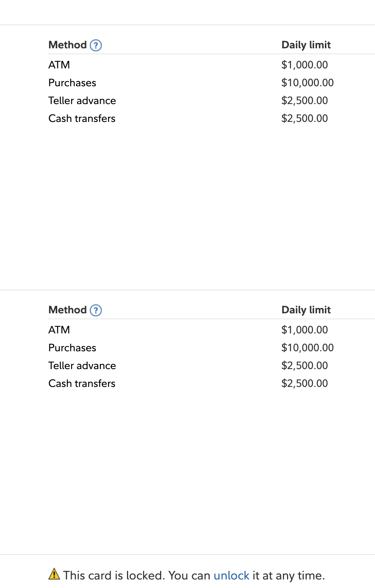Click the $10,000.00 limit in upper table
The height and width of the screenshot is (588, 375).
pyautogui.click(x=307, y=83)
